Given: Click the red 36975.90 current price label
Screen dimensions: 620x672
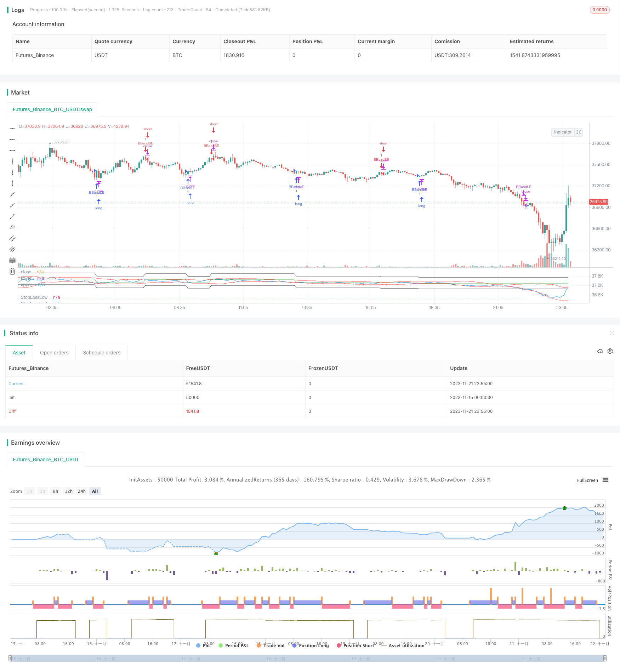Looking at the screenshot, I should tap(598, 202).
